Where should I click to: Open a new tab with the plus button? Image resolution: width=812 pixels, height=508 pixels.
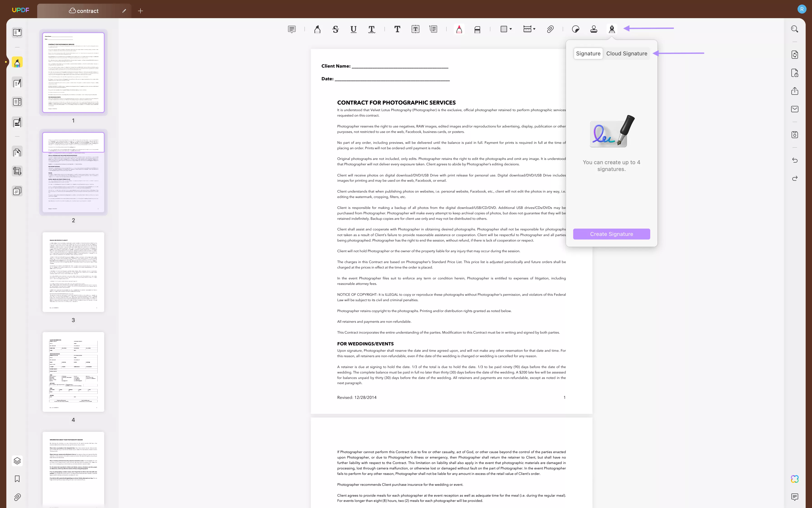(140, 11)
